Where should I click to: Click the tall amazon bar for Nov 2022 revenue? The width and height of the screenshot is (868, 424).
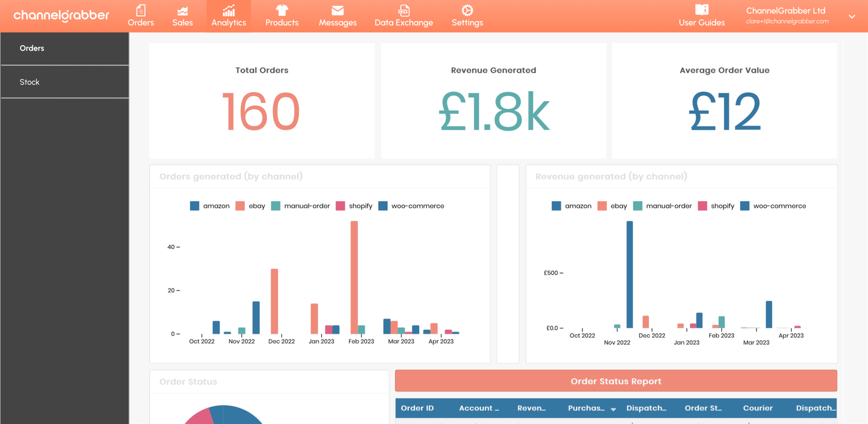point(630,275)
